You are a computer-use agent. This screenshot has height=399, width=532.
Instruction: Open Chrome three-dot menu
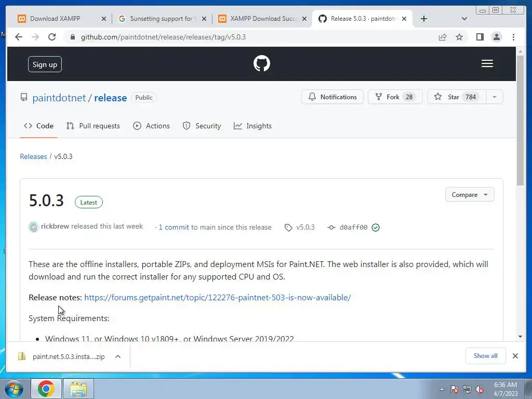pyautogui.click(x=513, y=37)
